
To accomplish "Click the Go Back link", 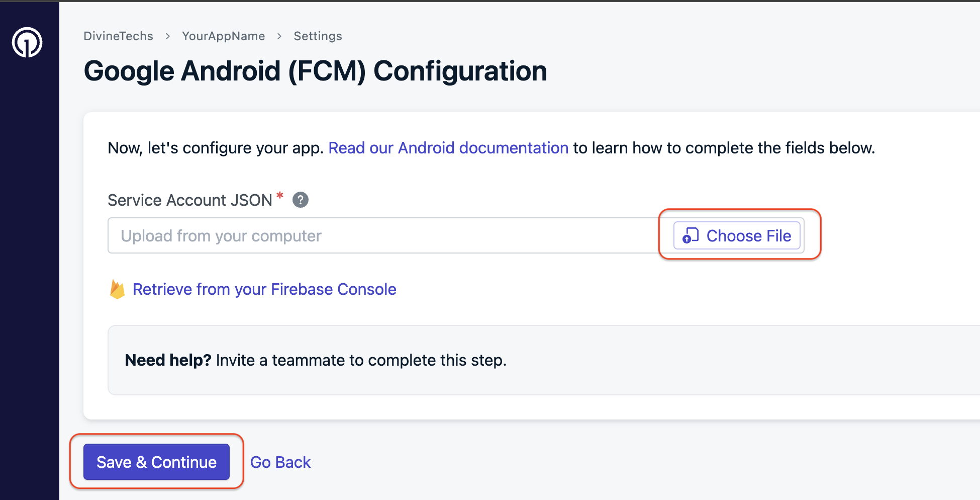I will click(x=280, y=462).
